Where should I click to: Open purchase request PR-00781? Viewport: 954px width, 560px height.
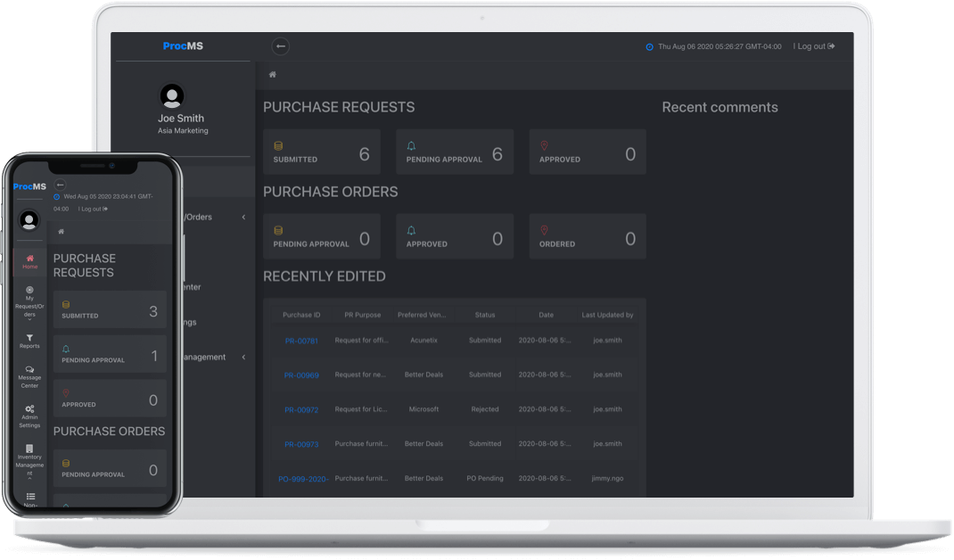pos(301,341)
